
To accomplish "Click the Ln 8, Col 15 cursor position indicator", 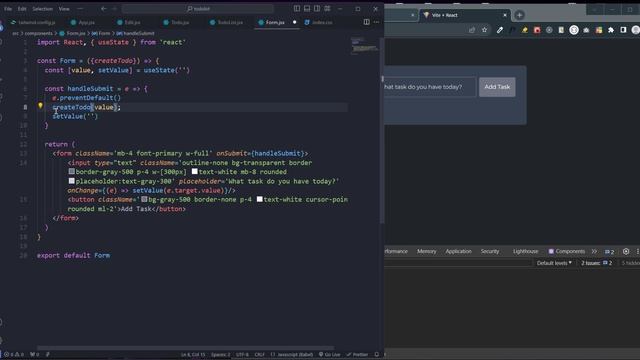I will (x=193, y=354).
